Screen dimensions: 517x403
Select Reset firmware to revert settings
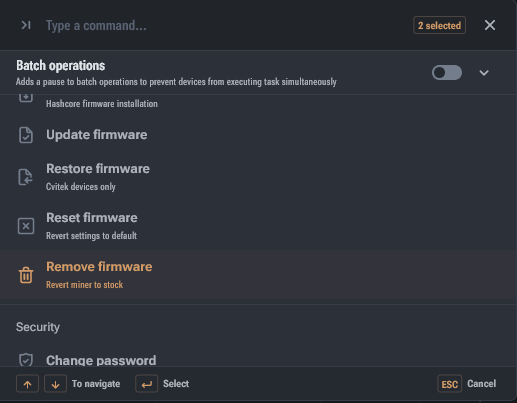click(x=258, y=226)
